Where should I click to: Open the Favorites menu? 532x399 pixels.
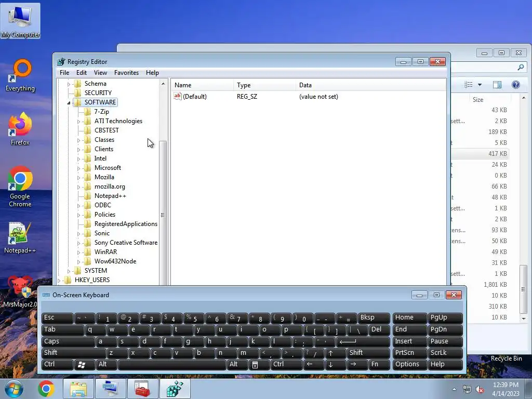[127, 73]
